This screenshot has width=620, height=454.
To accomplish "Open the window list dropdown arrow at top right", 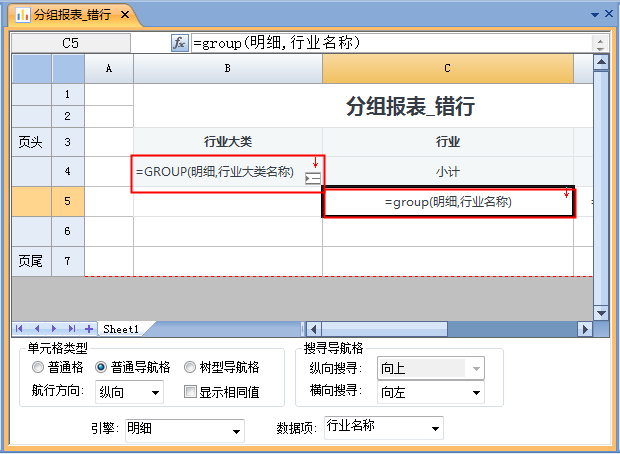I will pyautogui.click(x=595, y=15).
